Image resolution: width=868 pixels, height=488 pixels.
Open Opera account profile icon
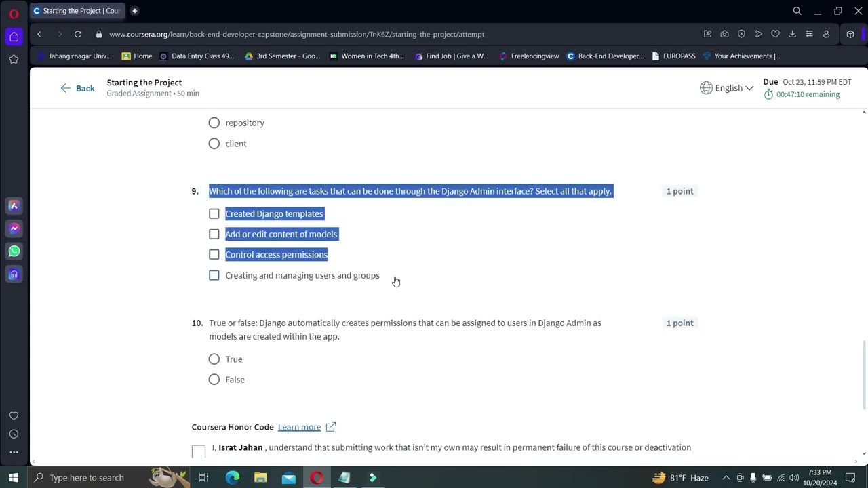point(826,34)
